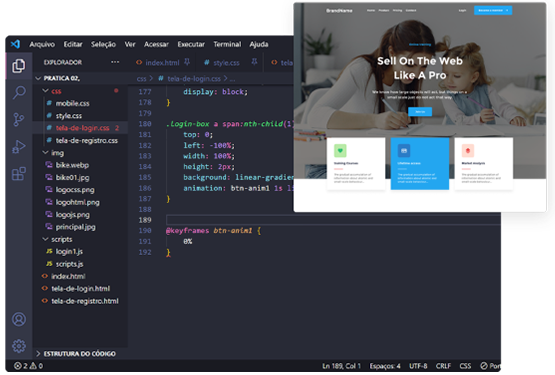Screen dimensions: 555x375
Task: Open the Search view in activity bar
Action: (x=19, y=93)
